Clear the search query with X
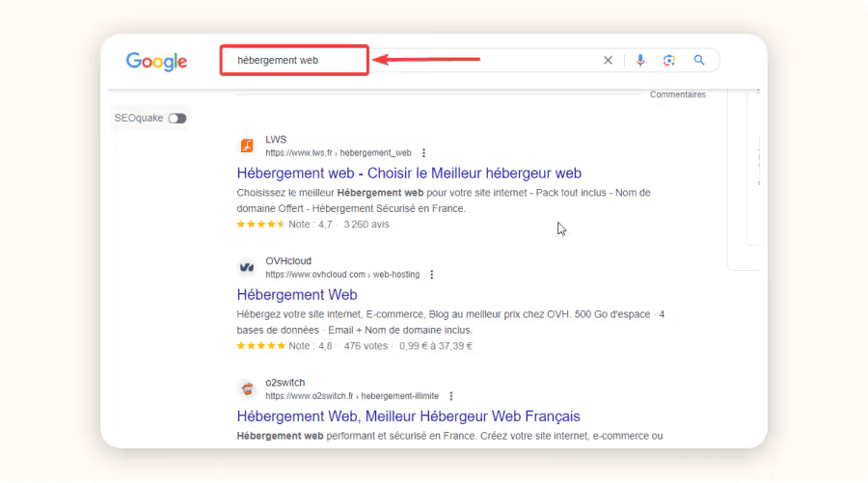The image size is (868, 483). pos(608,61)
